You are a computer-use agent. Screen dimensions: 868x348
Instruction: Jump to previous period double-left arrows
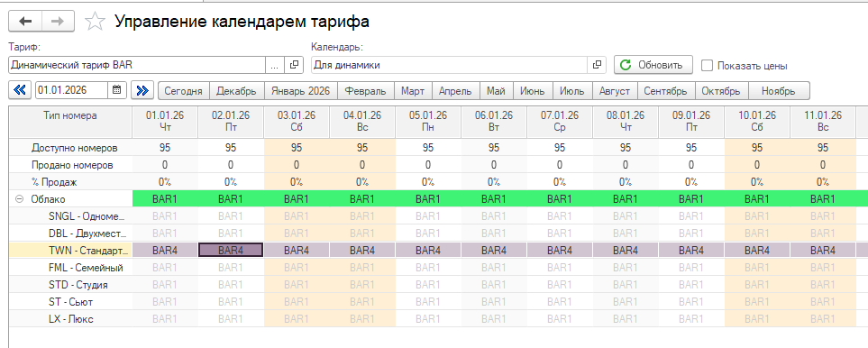[21, 90]
